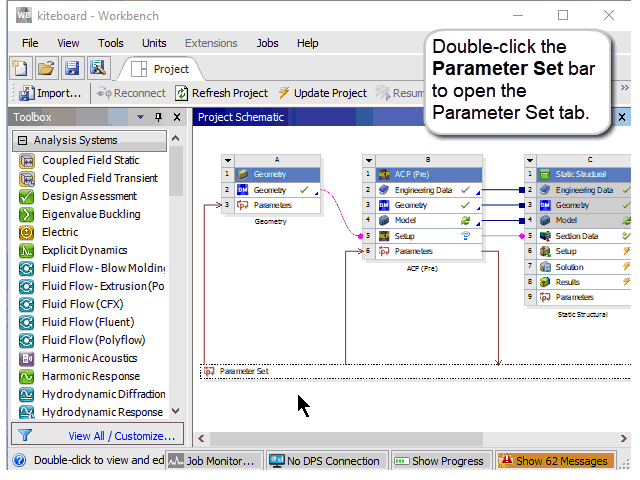Viewport: 640px width, 480px height.
Task: Open the View menu
Action: (x=68, y=43)
